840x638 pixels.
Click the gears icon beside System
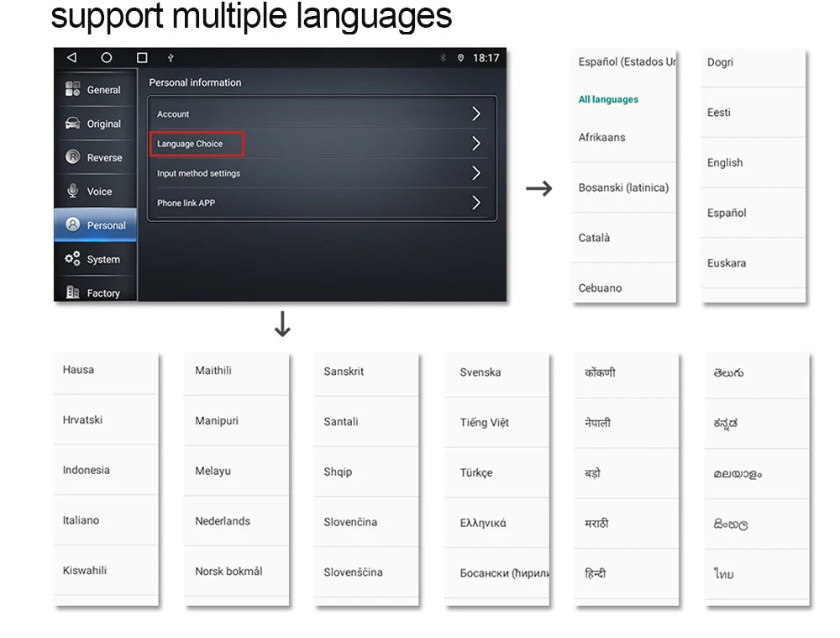pyautogui.click(x=73, y=258)
